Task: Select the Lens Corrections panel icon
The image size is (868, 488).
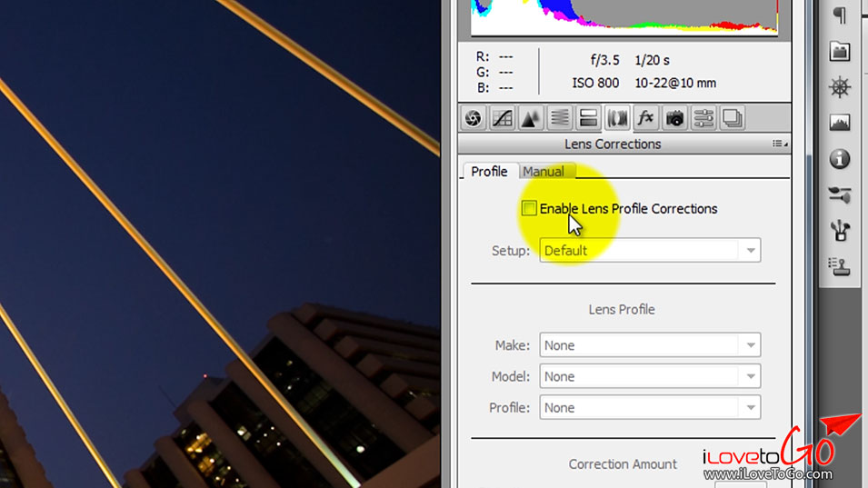Action: [x=616, y=118]
